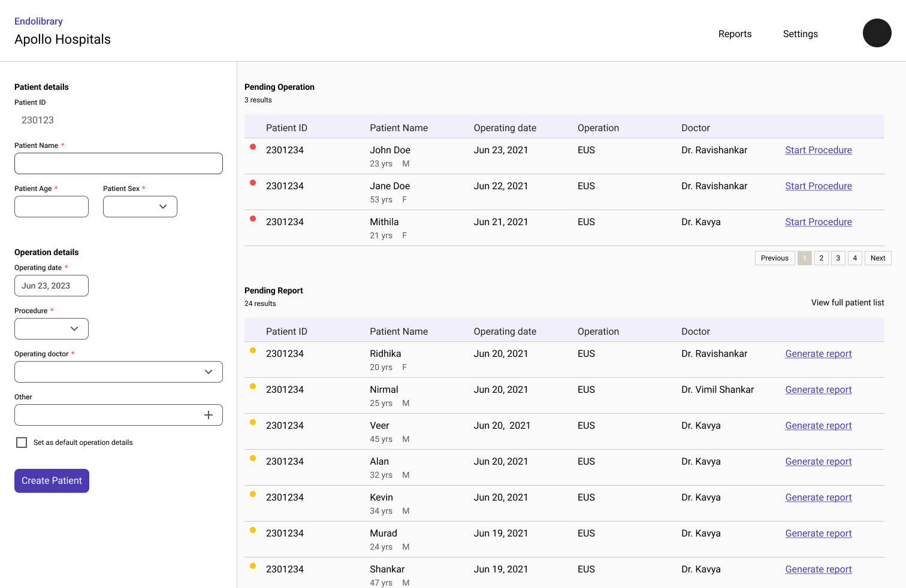Open the profile avatar circle
Image resolution: width=906 pixels, height=588 pixels.
(877, 33)
